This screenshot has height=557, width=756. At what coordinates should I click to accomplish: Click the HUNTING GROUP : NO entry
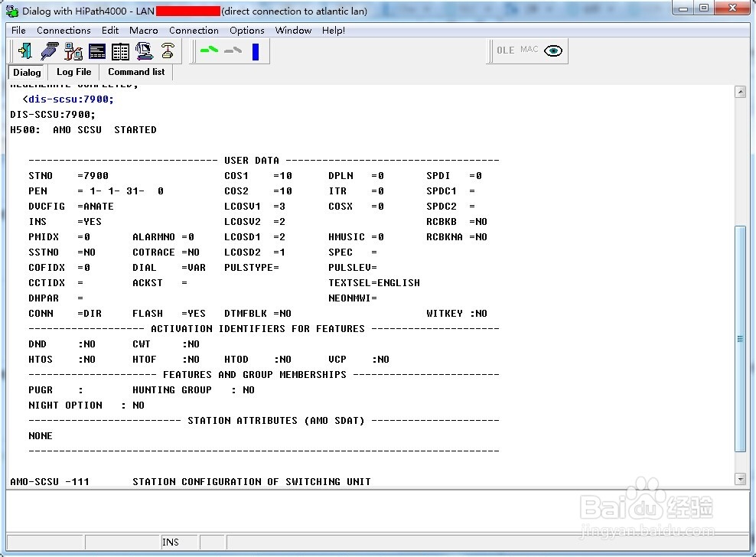[x=194, y=391]
